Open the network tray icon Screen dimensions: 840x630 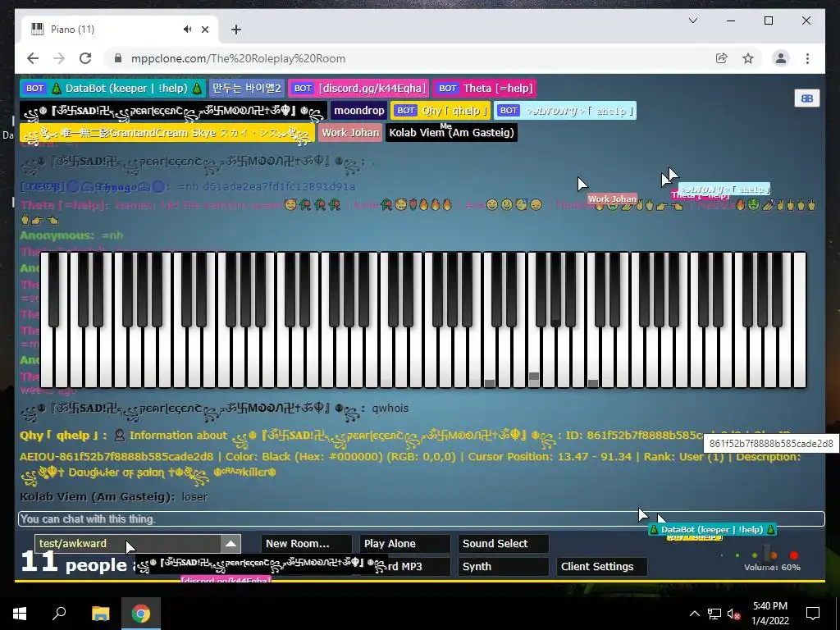714,614
